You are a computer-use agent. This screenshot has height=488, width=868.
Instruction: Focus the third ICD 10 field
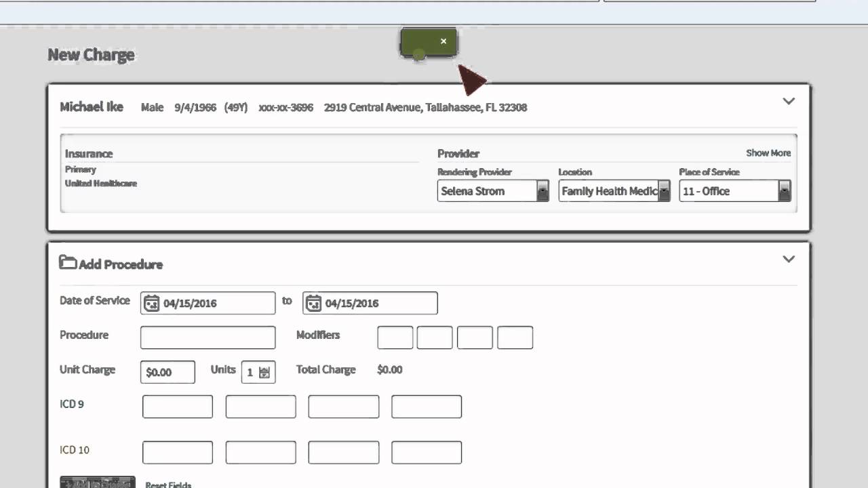pyautogui.click(x=344, y=453)
